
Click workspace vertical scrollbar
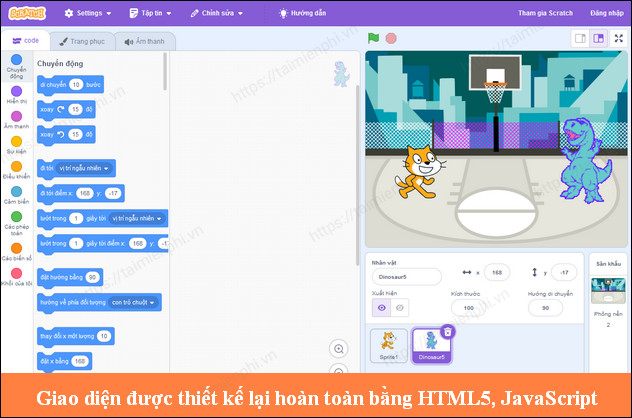357,175
